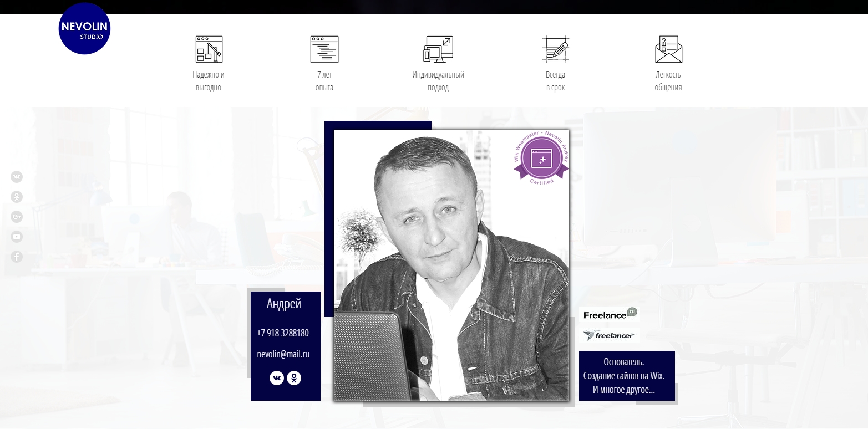This screenshot has height=429, width=868.
Task: Click the 'Основатель. Создание сайтов на Wix' box
Action: point(627,376)
